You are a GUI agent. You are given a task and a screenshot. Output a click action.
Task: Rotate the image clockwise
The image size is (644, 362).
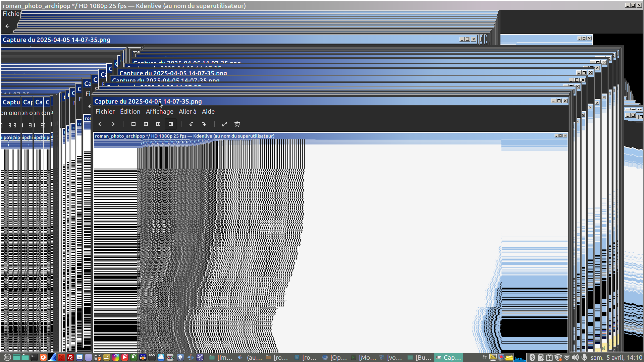point(204,124)
